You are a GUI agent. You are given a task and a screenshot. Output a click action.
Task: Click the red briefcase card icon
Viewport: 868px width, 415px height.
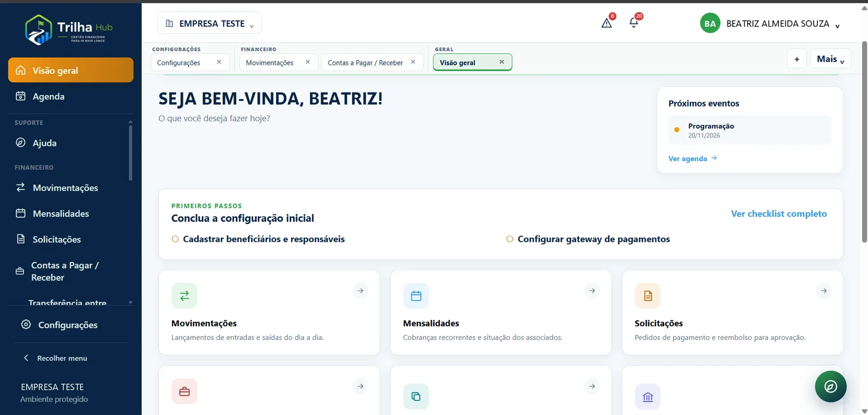coord(185,391)
